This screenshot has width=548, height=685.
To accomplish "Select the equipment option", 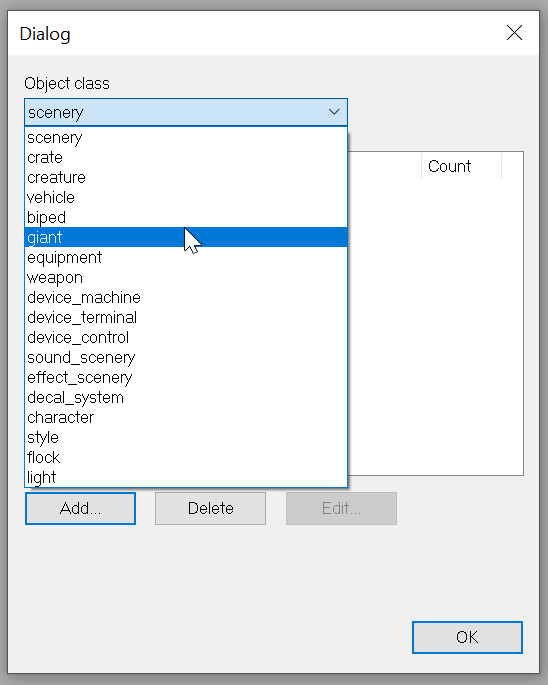I will point(186,257).
